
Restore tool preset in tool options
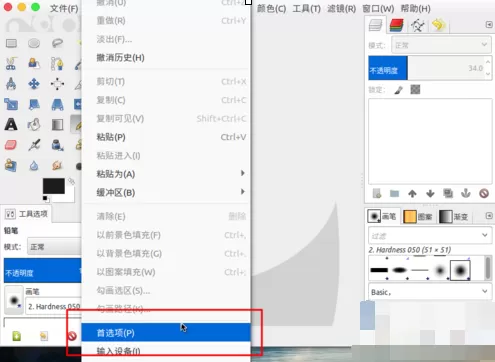click(x=44, y=336)
